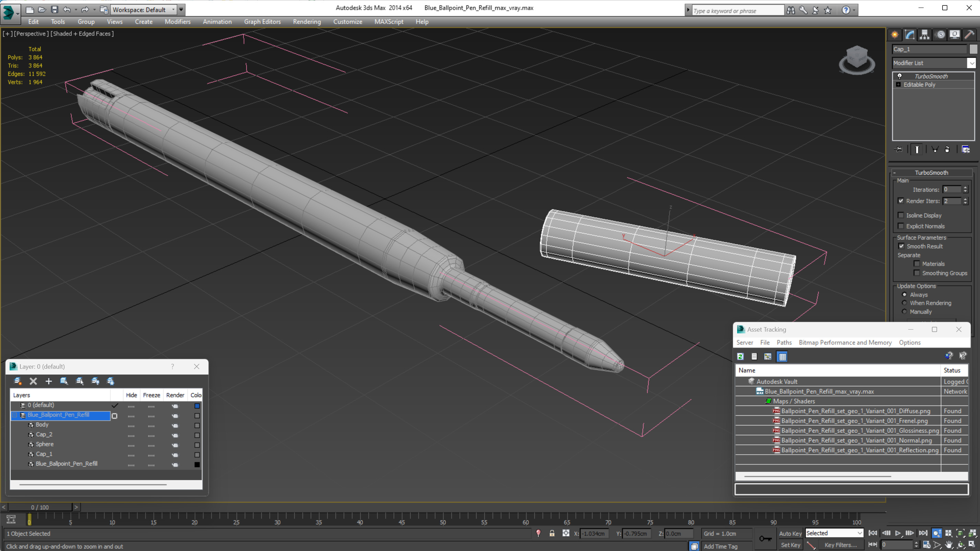
Task: Click Configure Modifier Sets icon
Action: 966,149
